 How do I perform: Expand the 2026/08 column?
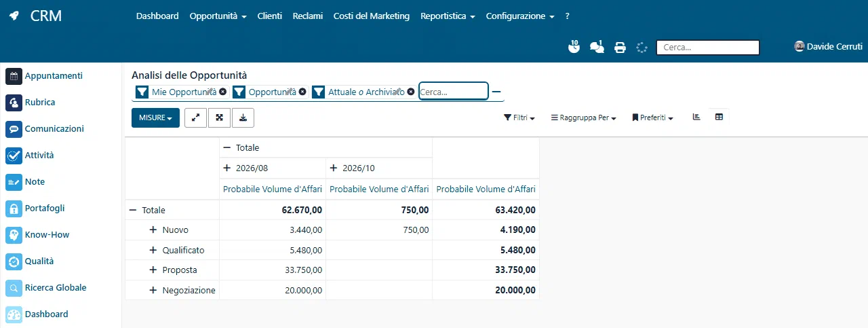228,168
